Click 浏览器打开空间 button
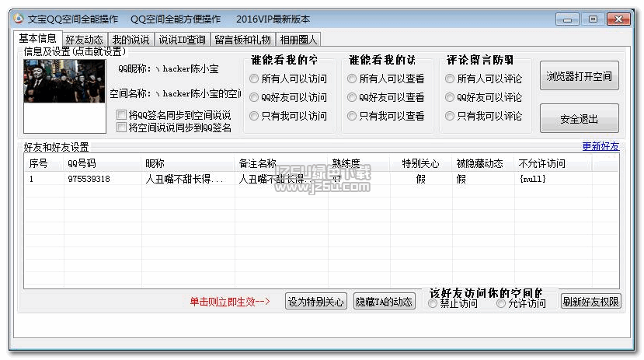Screen dimensions: 644x360 pyautogui.click(x=579, y=76)
